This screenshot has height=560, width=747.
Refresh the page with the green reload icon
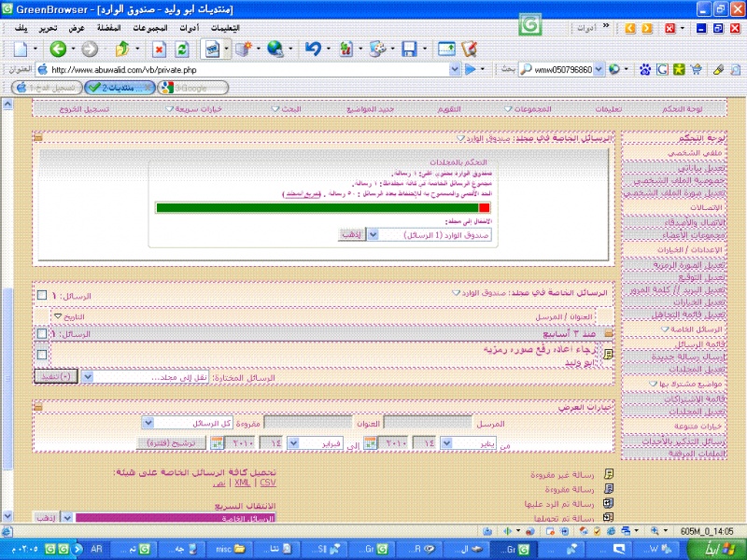181,49
